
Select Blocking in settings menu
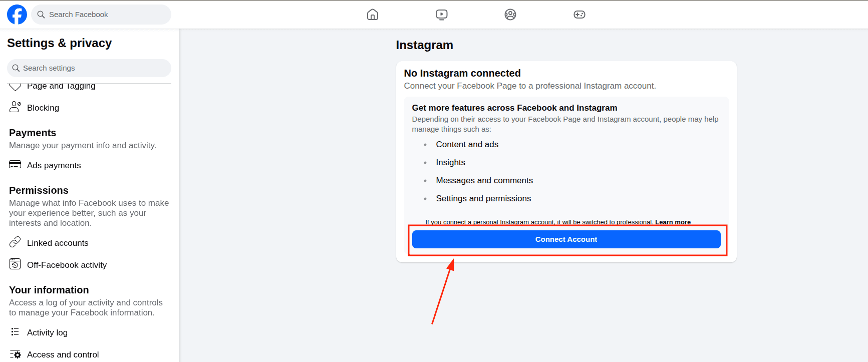click(x=43, y=108)
